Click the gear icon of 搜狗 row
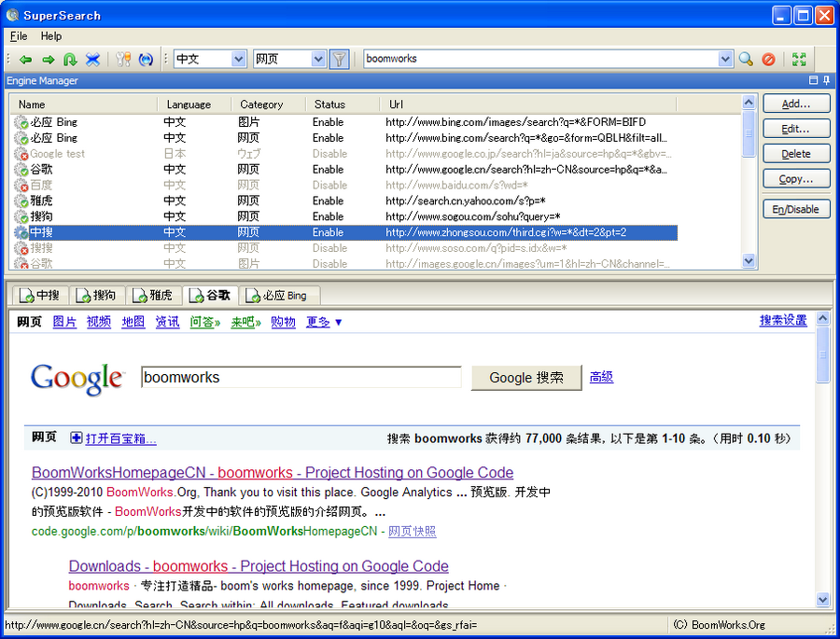Viewport: 840px width, 639px height. (21, 217)
